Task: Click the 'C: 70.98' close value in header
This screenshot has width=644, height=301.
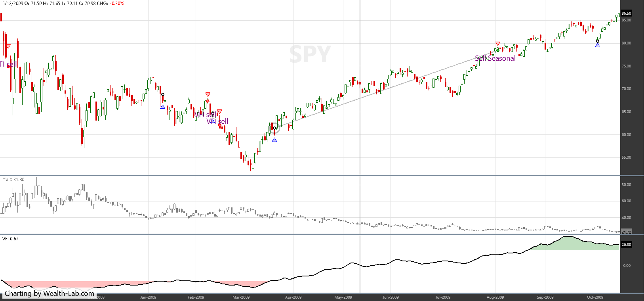Action: coord(87,4)
